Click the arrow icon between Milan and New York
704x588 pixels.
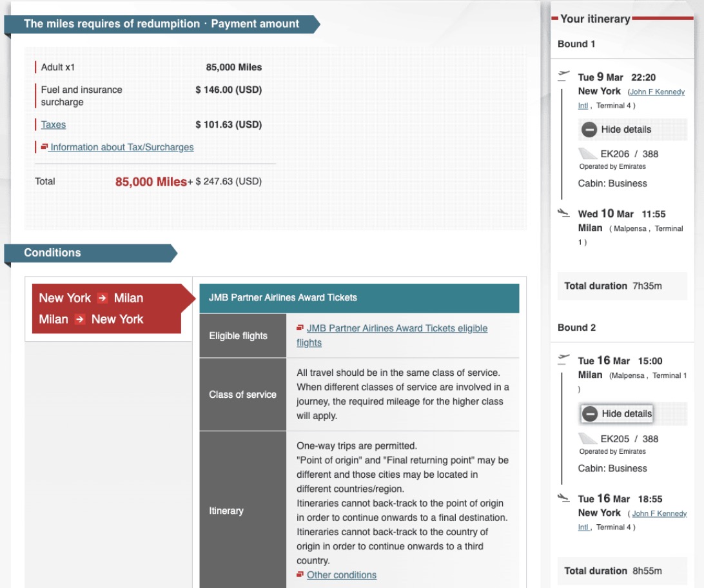(80, 319)
